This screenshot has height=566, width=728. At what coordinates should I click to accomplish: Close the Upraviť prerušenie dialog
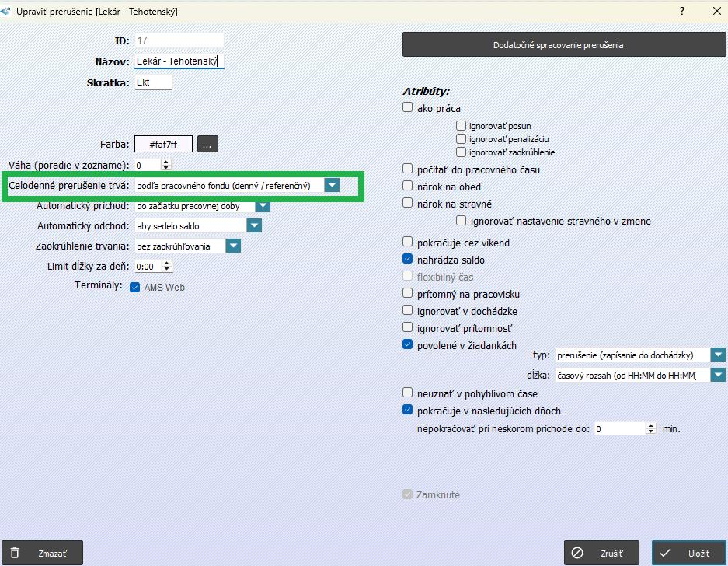[x=717, y=11]
